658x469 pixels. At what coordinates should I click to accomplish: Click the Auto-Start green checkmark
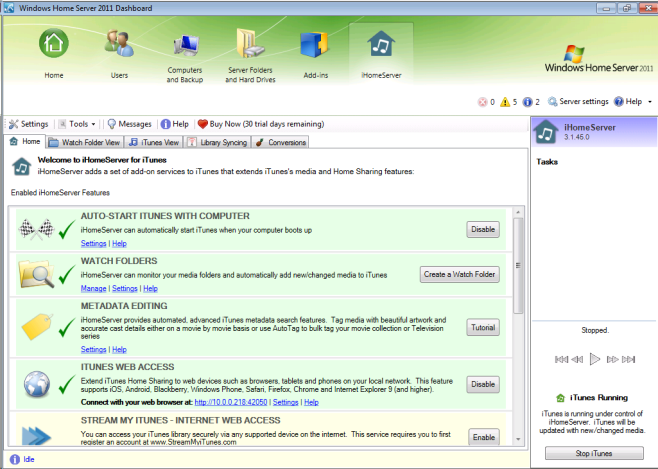coord(67,229)
